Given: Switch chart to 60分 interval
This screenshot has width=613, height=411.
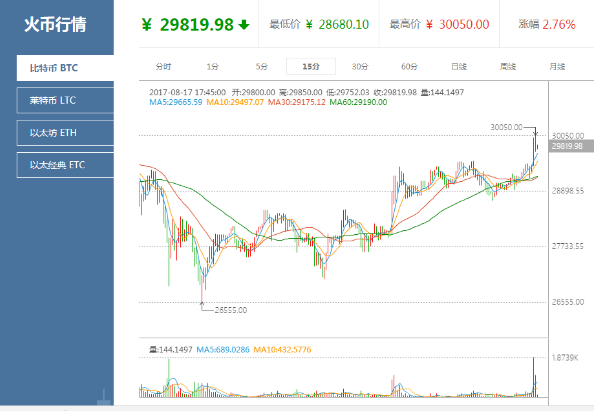Looking at the screenshot, I should click(409, 66).
